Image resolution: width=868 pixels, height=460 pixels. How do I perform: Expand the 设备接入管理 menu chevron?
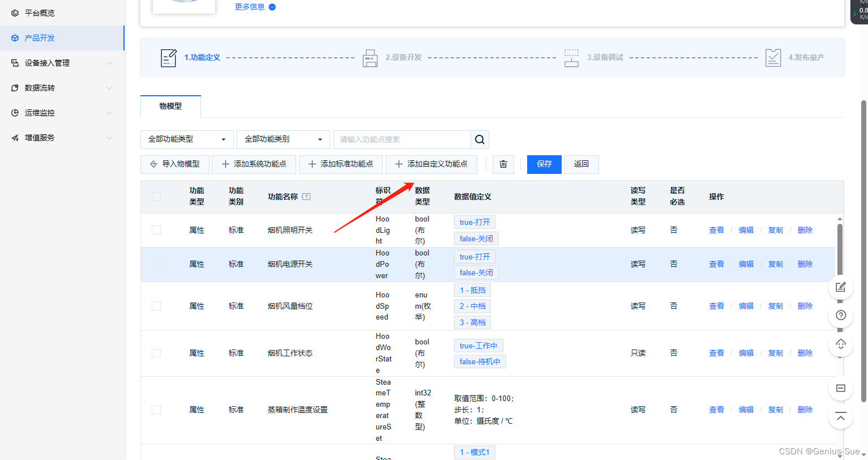[x=109, y=63]
